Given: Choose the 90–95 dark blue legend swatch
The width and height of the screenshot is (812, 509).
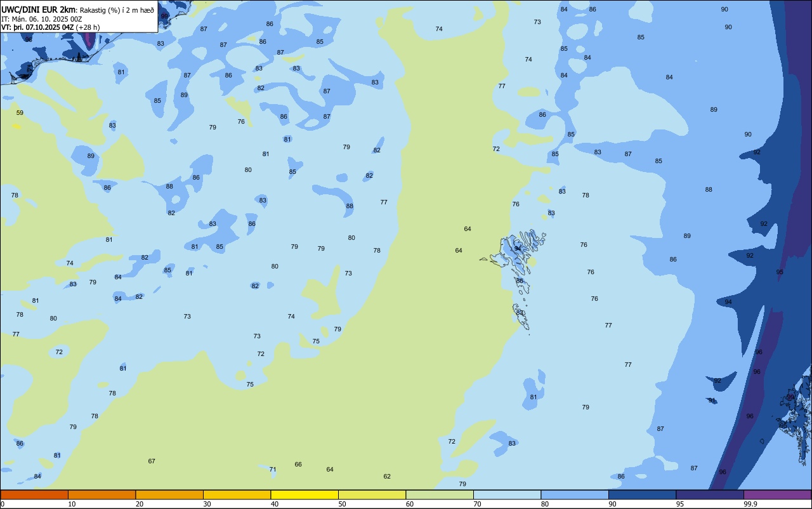Looking at the screenshot, I should point(642,494).
